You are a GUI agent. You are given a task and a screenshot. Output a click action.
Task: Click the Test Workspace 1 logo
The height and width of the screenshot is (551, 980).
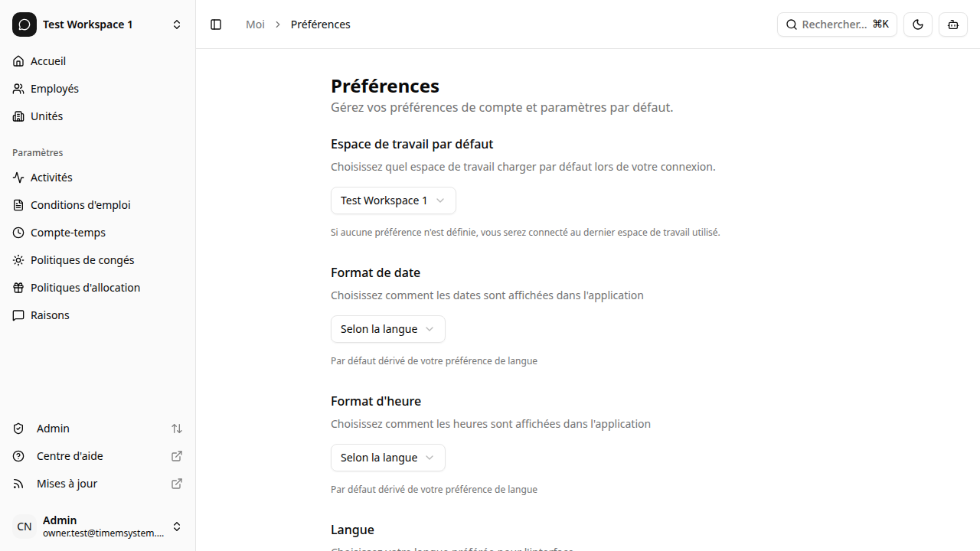[24, 24]
